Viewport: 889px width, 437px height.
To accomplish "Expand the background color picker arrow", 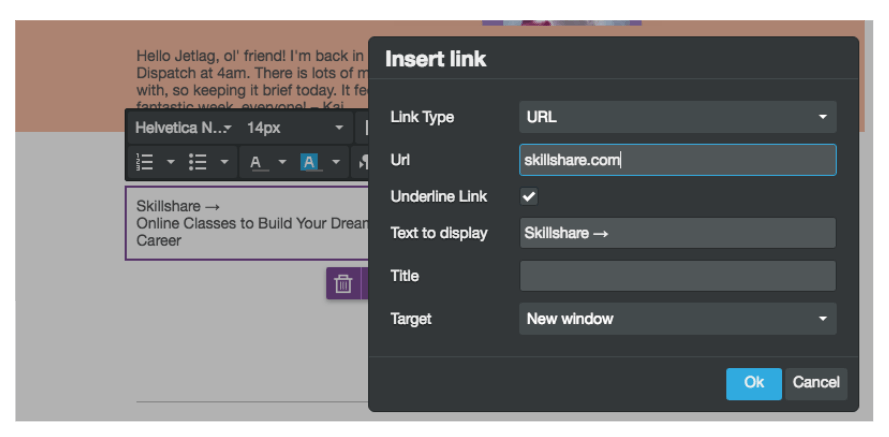I will click(336, 162).
